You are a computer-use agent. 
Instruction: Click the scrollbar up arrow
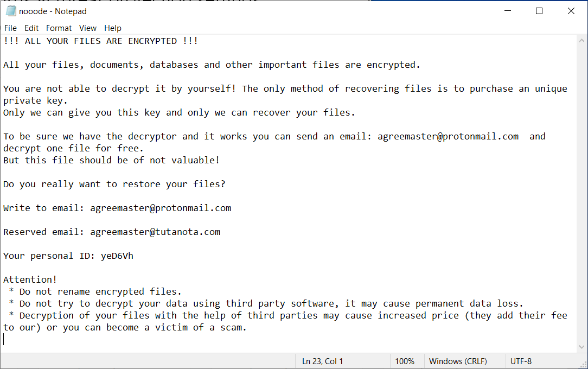[x=582, y=40]
